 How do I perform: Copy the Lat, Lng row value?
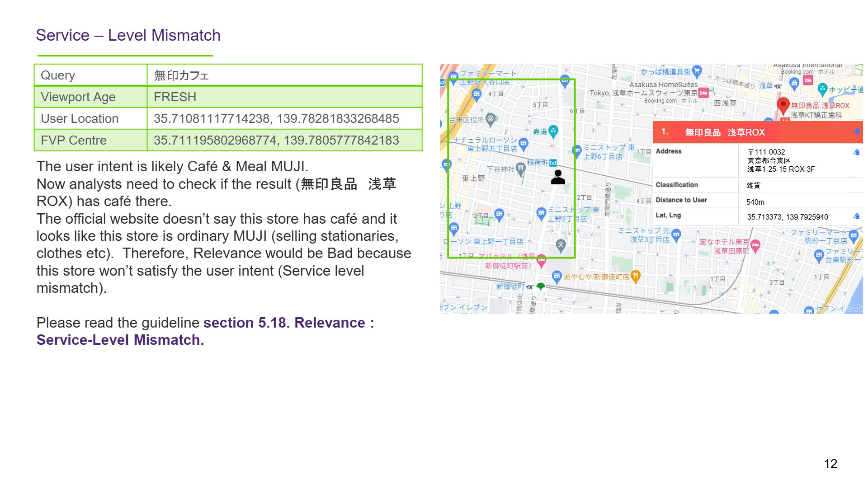[856, 216]
